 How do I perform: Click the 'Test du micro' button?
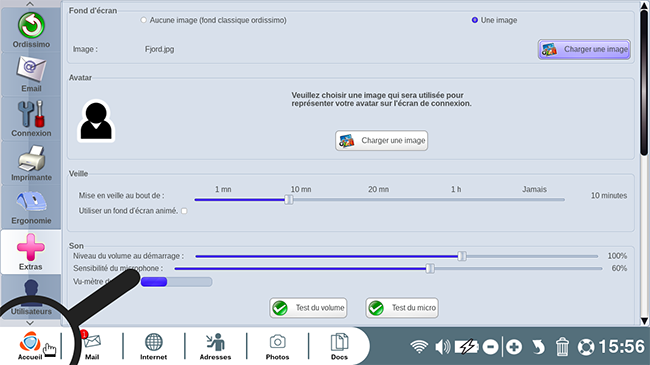tap(402, 308)
